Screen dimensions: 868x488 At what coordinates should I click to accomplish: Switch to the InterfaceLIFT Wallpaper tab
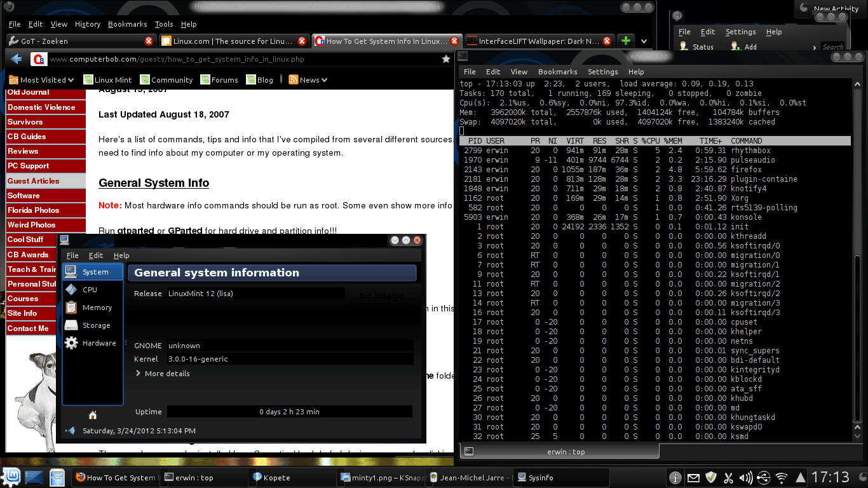click(x=539, y=41)
